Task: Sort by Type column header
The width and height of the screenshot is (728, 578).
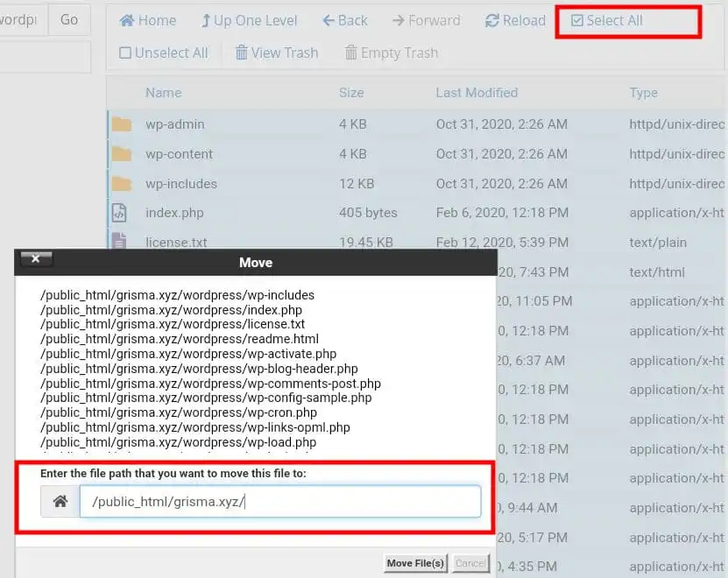Action: [644, 93]
